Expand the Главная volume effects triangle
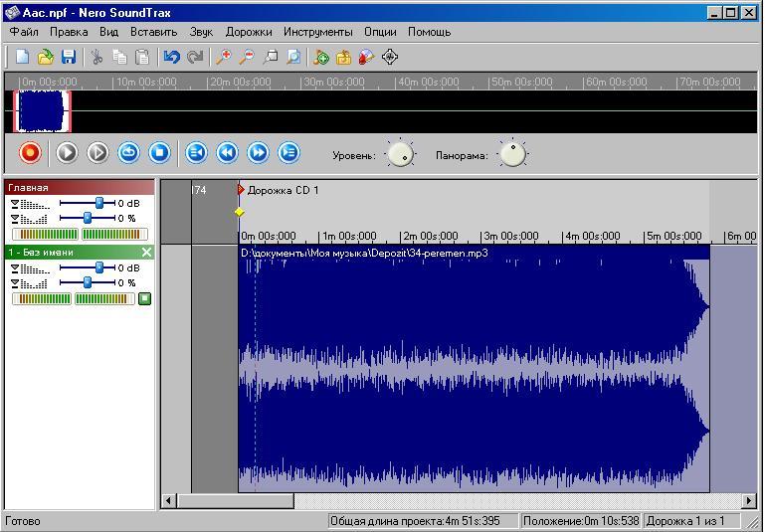This screenshot has height=532, width=765. point(15,204)
